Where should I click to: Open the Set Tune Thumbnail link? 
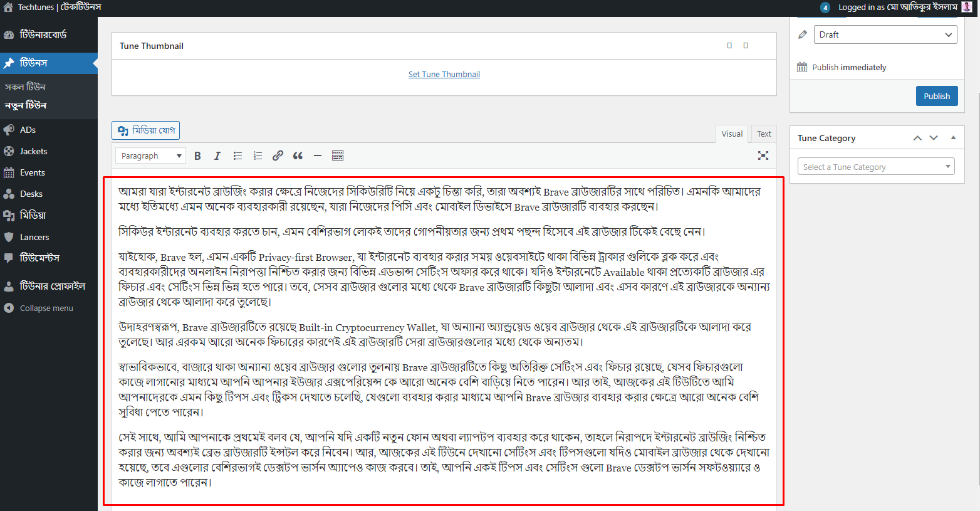click(x=444, y=73)
